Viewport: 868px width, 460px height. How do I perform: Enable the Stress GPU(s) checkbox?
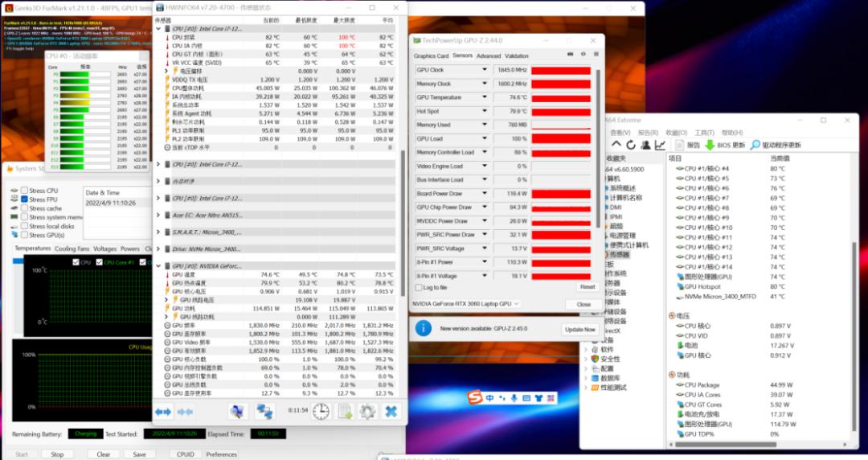coord(24,235)
